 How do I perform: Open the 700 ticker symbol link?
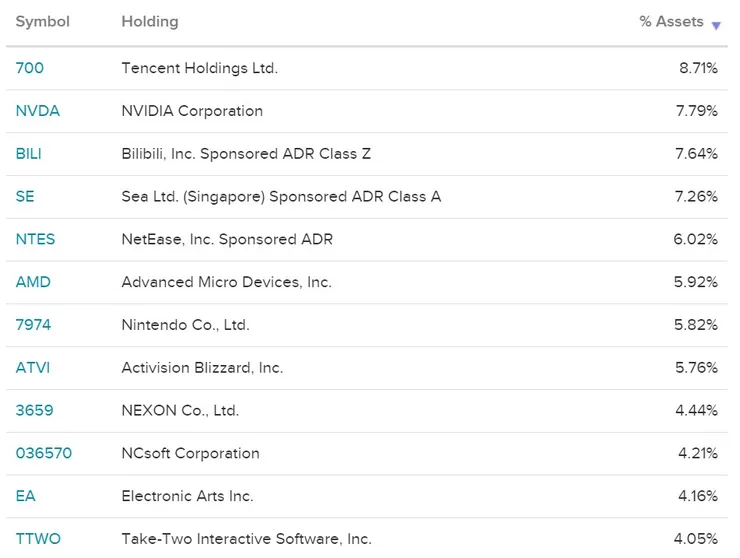(x=30, y=68)
